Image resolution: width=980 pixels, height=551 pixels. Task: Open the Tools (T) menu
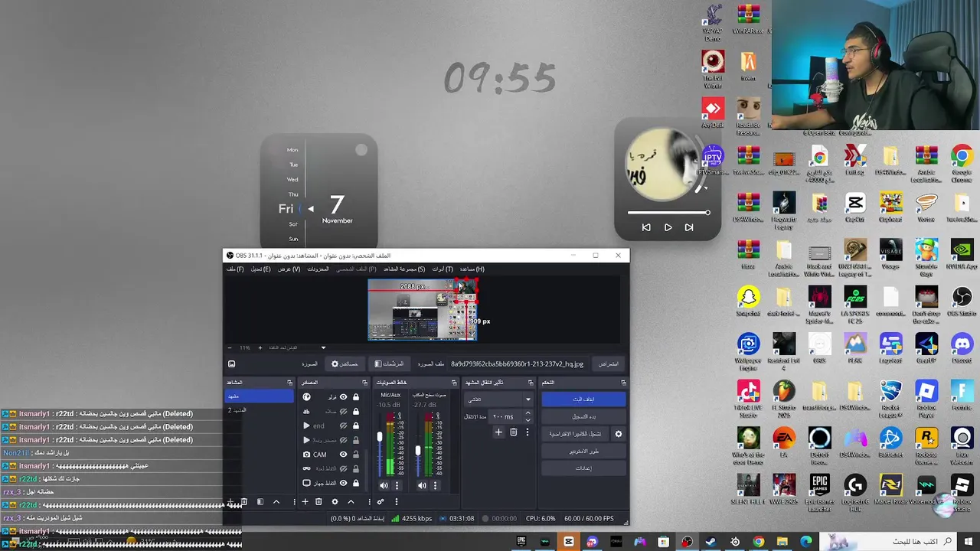pyautogui.click(x=443, y=269)
